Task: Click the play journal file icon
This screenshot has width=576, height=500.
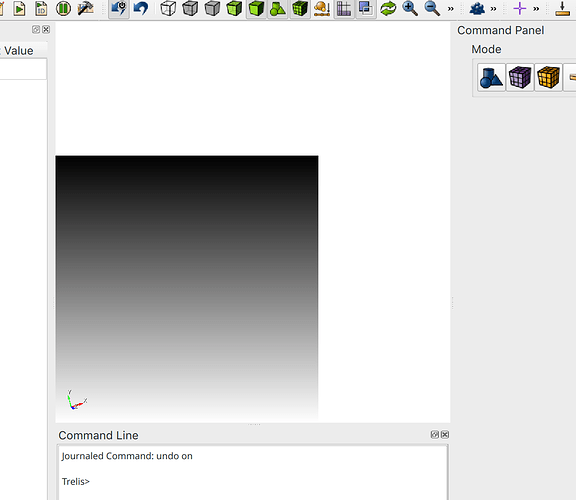Action: [x=19, y=8]
